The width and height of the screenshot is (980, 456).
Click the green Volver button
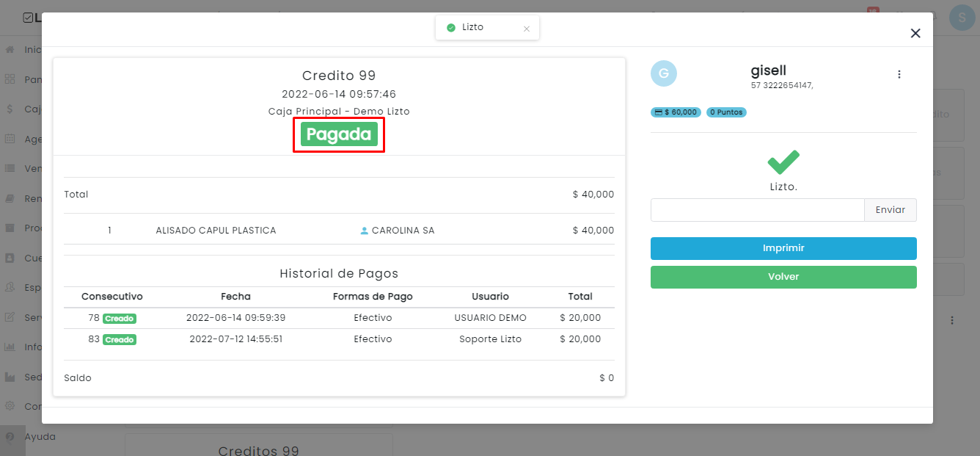point(783,277)
